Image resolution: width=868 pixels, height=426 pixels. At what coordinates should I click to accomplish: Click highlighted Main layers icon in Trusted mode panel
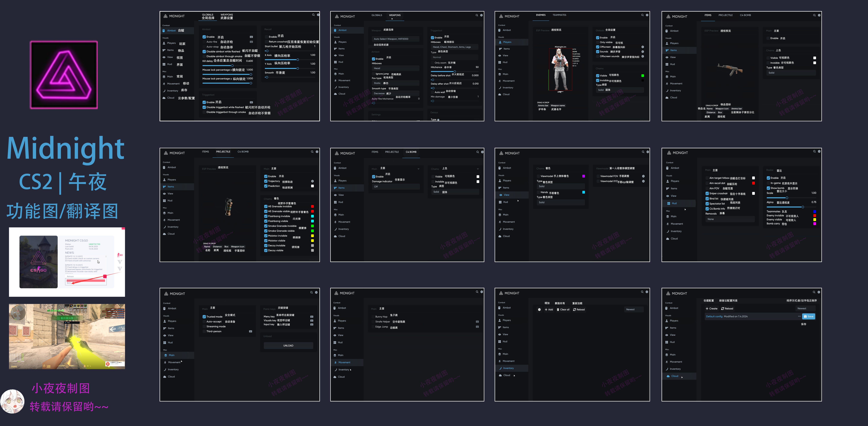coord(165,355)
